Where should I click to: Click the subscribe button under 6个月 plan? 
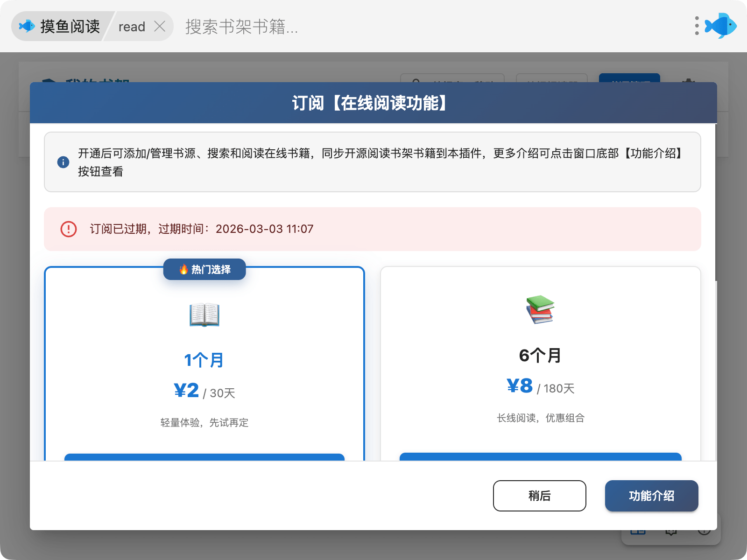(x=541, y=457)
